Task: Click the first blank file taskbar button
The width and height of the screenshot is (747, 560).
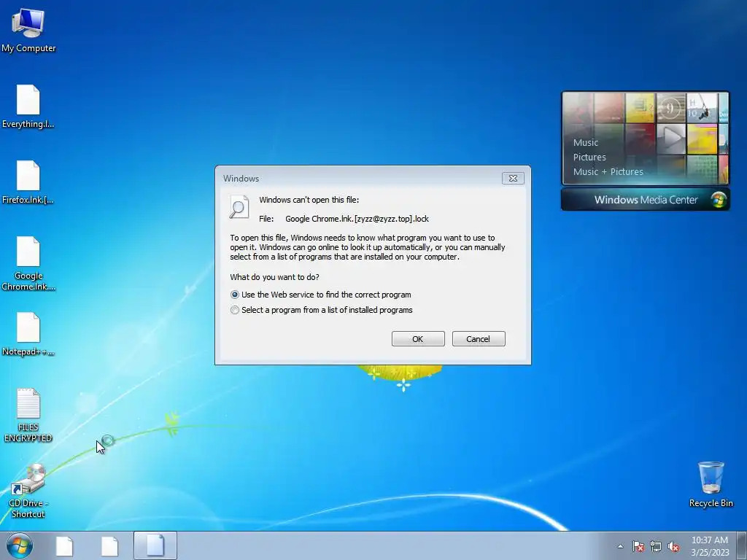Action: [x=64, y=545]
